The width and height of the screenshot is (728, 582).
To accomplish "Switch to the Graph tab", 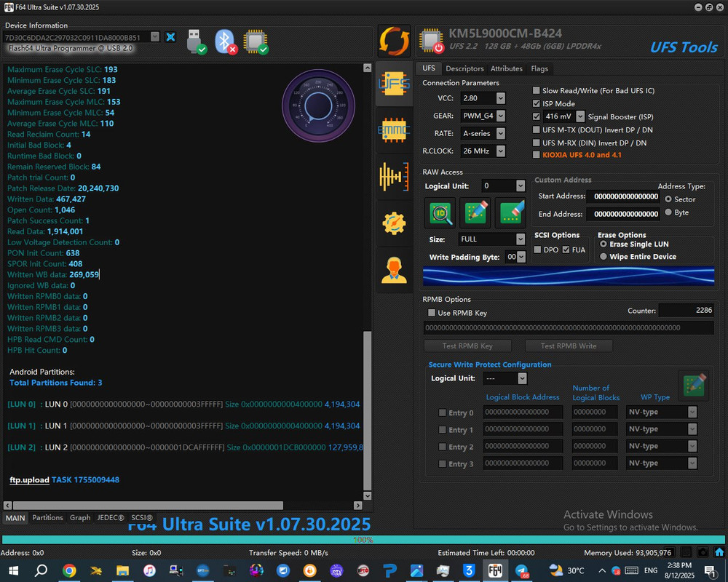I will click(x=80, y=517).
